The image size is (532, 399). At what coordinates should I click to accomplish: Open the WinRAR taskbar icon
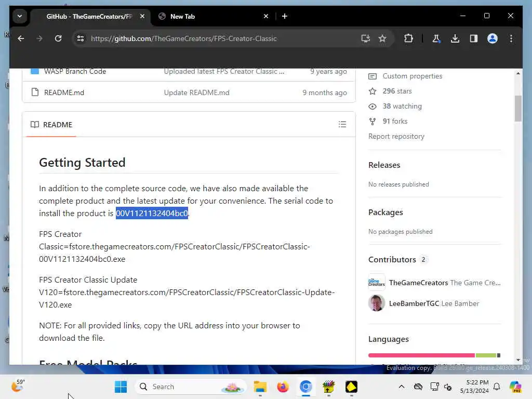pos(328,387)
